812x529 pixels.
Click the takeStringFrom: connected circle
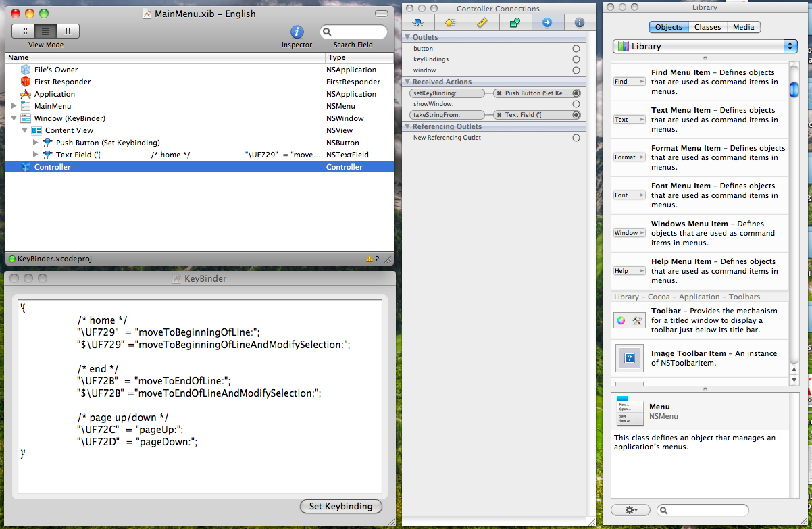576,115
